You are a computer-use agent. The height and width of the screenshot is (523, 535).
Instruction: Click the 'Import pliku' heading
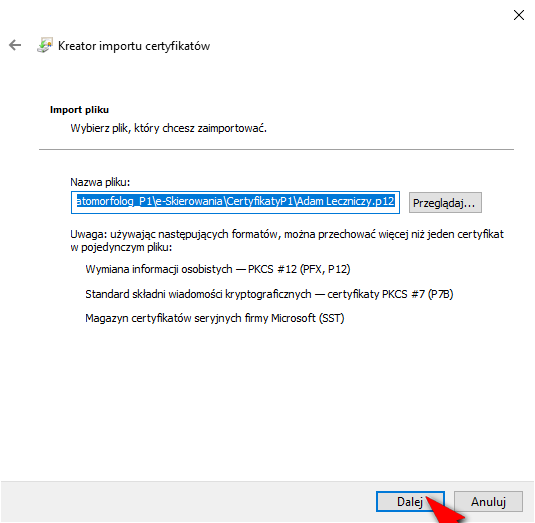79,110
